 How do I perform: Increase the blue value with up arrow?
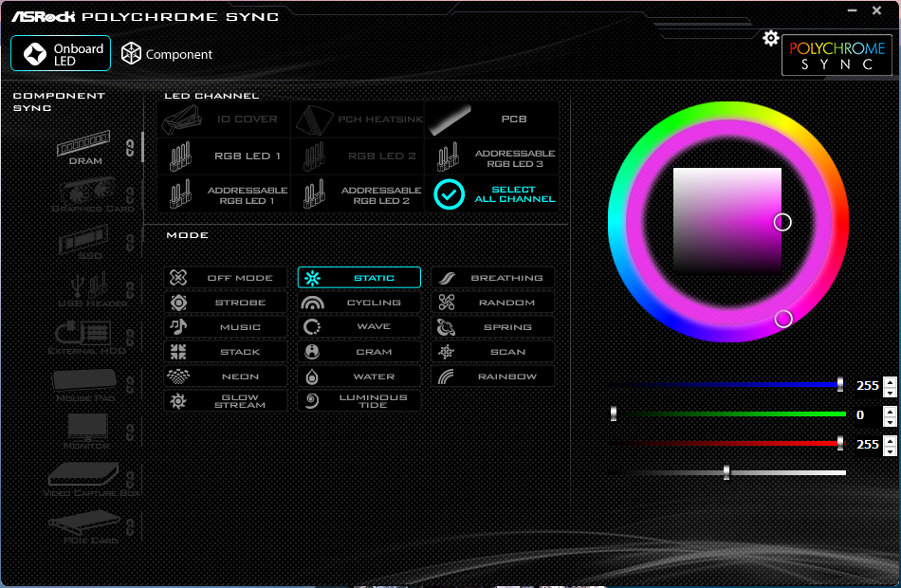tap(890, 381)
